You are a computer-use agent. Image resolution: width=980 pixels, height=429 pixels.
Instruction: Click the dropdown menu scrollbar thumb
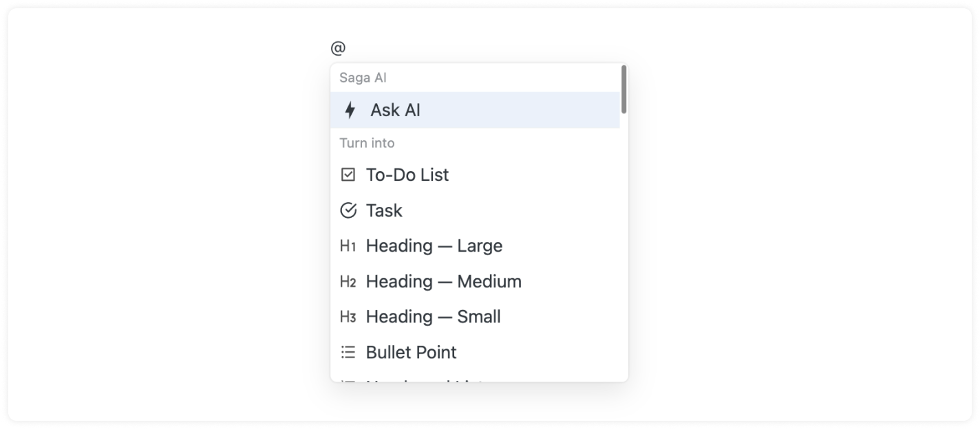[x=624, y=89]
